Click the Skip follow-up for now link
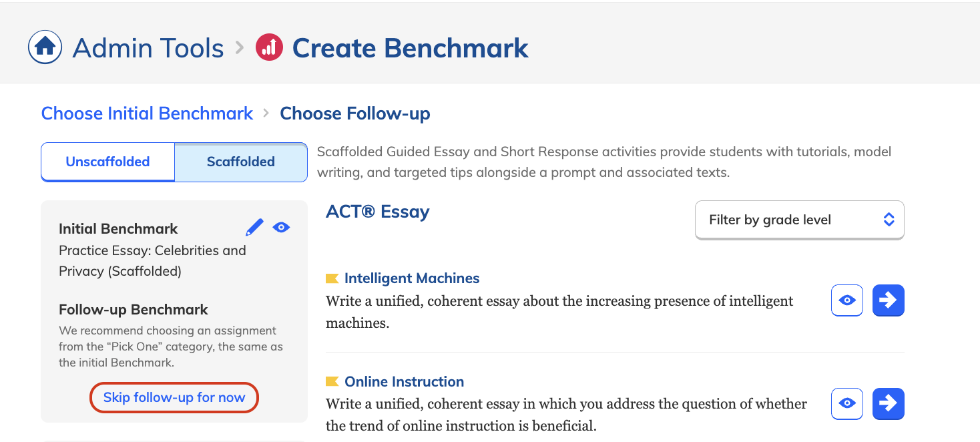The height and width of the screenshot is (442, 980). (174, 398)
